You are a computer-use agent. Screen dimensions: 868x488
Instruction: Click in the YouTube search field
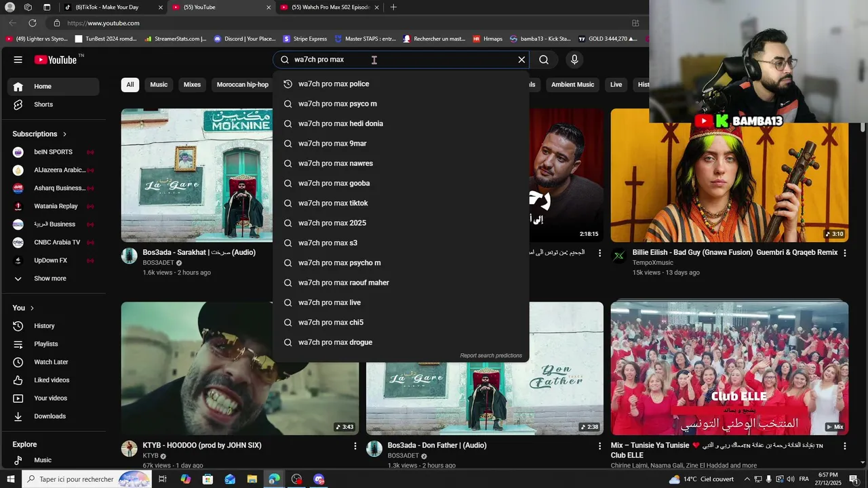pos(400,60)
